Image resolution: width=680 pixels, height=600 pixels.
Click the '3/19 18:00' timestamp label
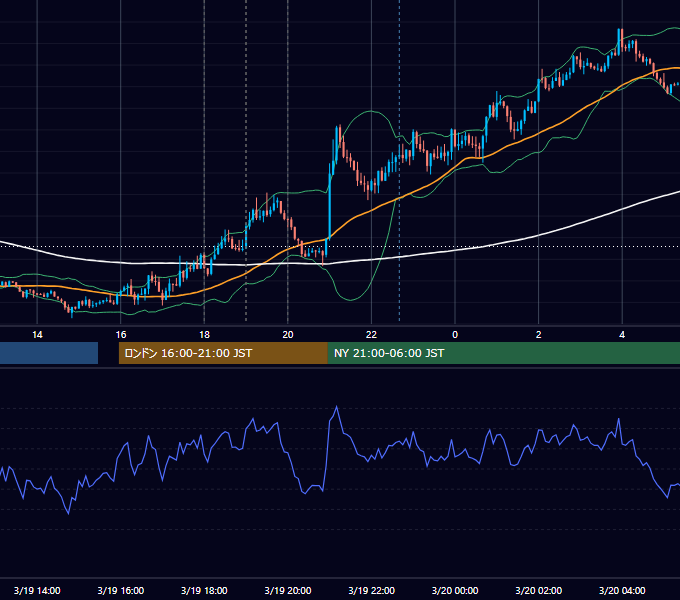[204, 590]
